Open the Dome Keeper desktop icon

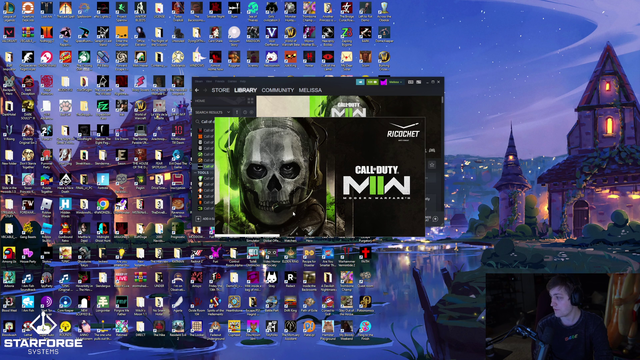pos(384,33)
